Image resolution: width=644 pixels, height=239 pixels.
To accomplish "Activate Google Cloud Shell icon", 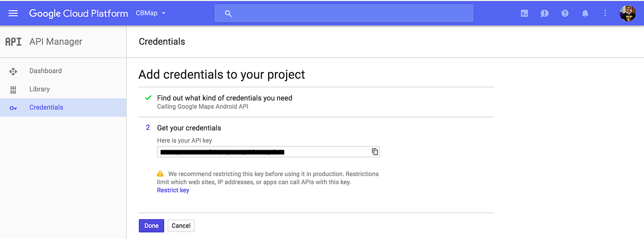I will (x=524, y=13).
